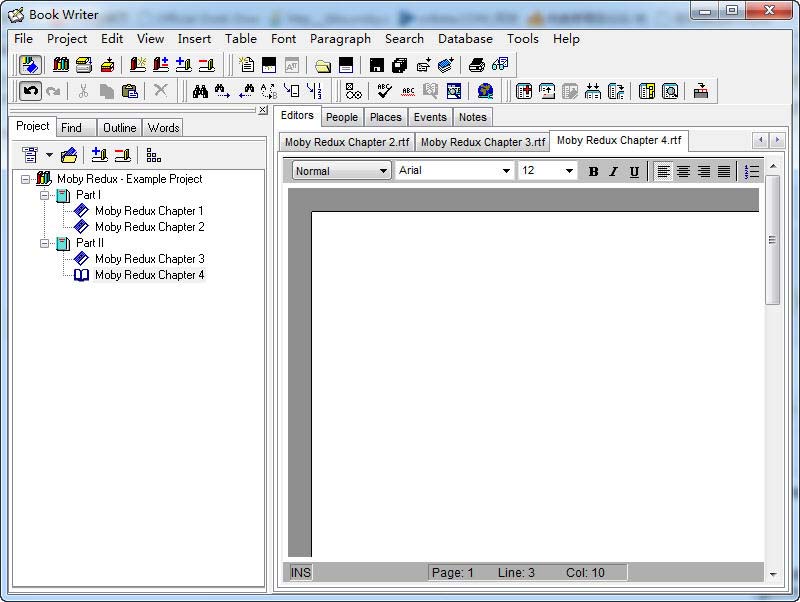Collapse the Part II tree node
Screen dimensions: 800x602
tap(45, 243)
